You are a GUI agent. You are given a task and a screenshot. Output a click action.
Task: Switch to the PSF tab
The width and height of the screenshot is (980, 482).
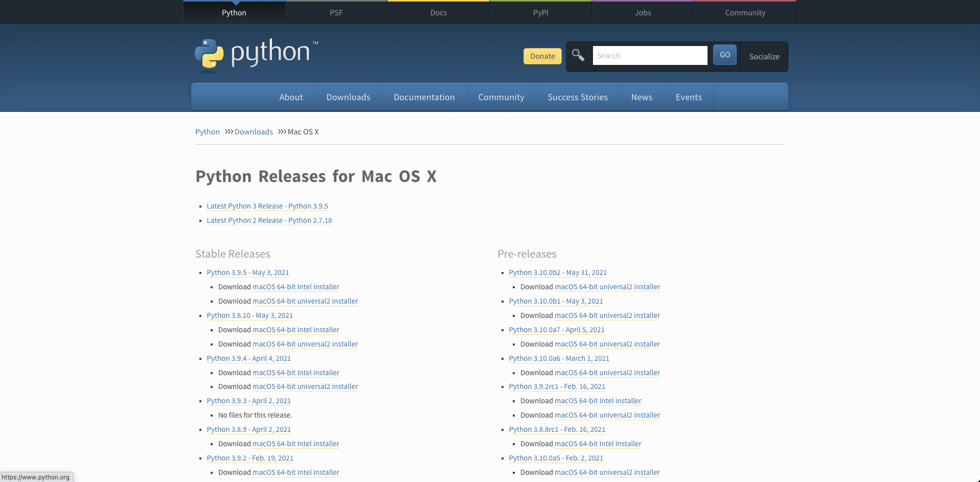[x=336, y=12]
